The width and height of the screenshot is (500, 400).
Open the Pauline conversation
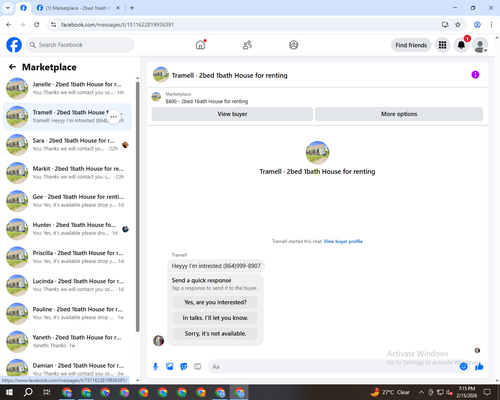point(67,313)
